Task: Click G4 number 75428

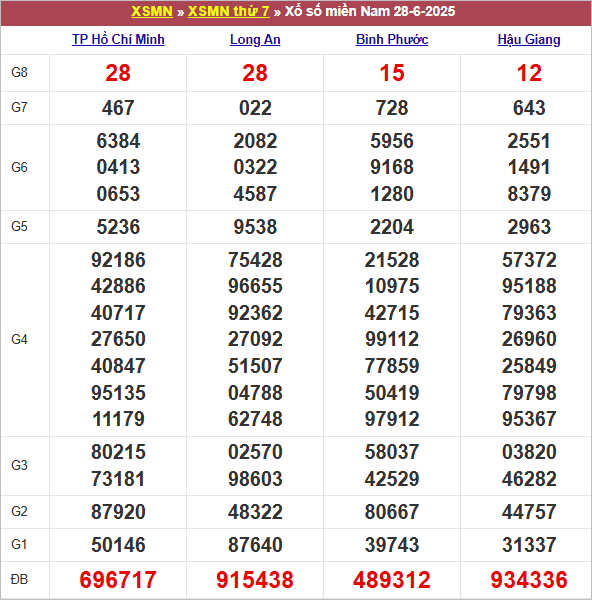Action: tap(255, 260)
